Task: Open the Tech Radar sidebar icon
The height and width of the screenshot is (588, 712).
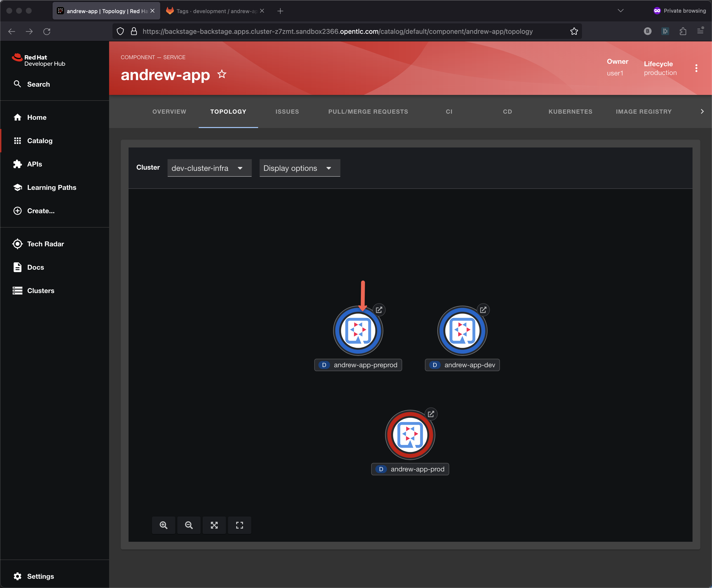Action: (17, 244)
